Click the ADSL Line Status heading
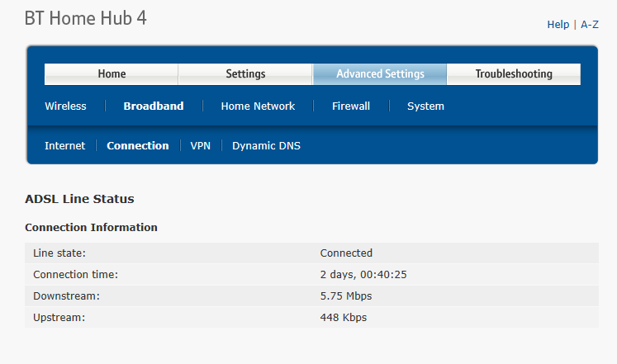Image resolution: width=617 pixels, height=364 pixels. [79, 199]
